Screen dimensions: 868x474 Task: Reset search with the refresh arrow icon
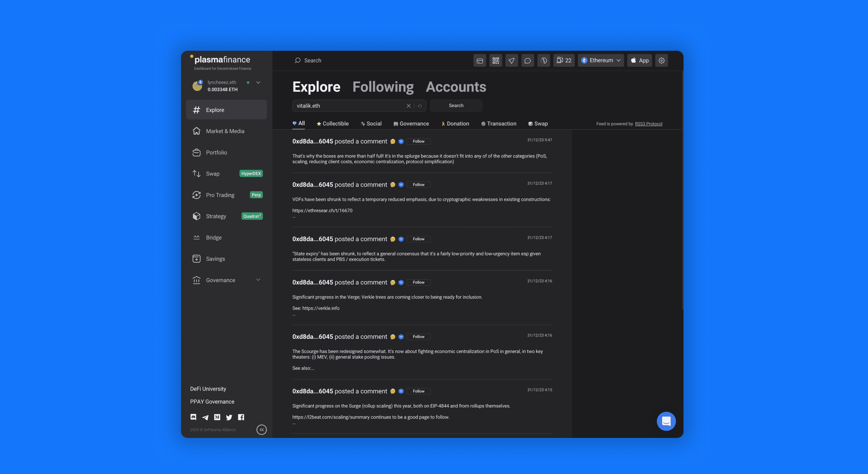tap(420, 106)
